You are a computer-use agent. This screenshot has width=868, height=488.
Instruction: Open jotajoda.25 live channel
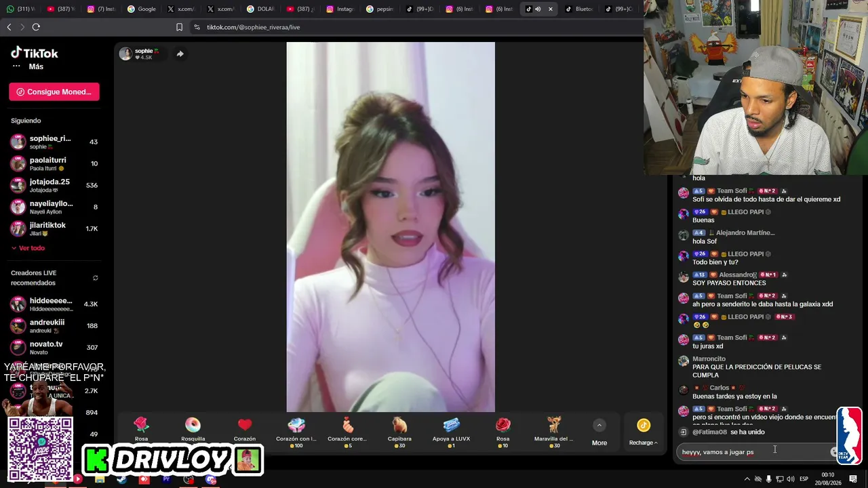tap(54, 185)
